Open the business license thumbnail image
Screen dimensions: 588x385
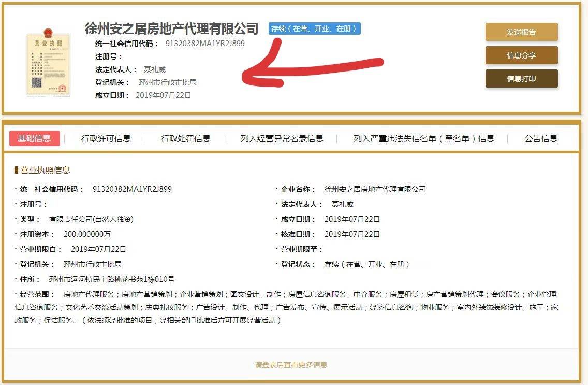click(x=48, y=62)
